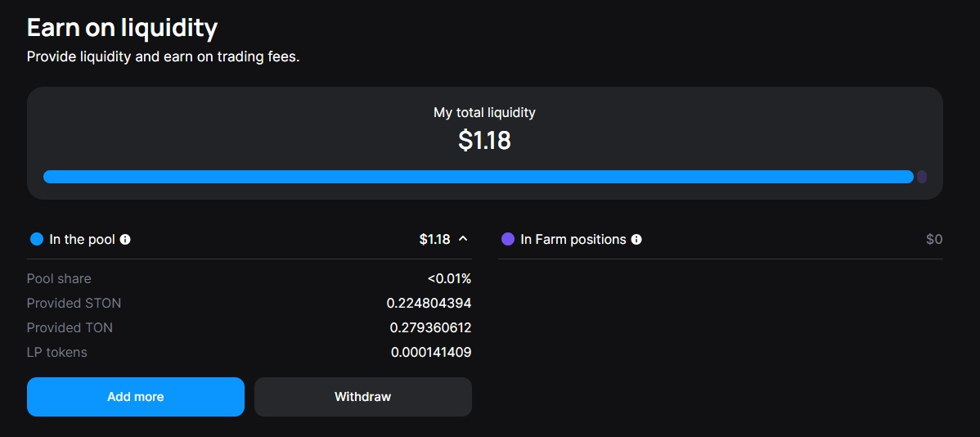980x437 pixels.
Task: Click the blue segment of the liquidity bar
Action: pos(478,177)
